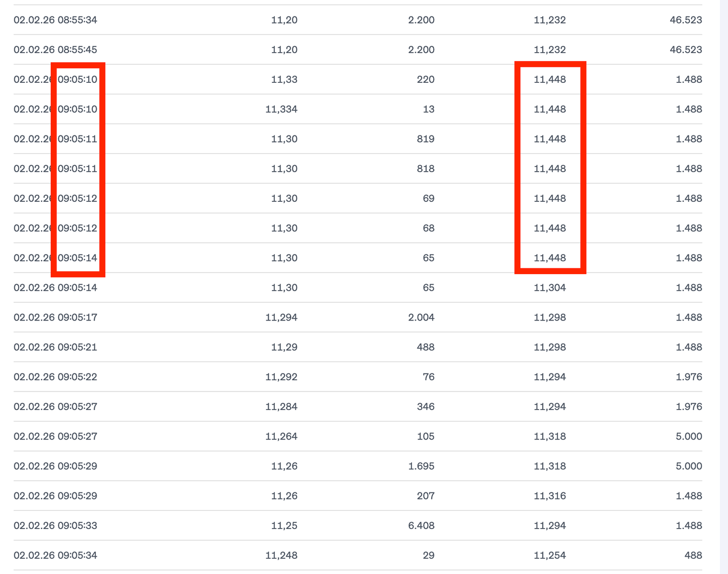Click the vertical scrollbar strip on the right edge

[x=724, y=287]
